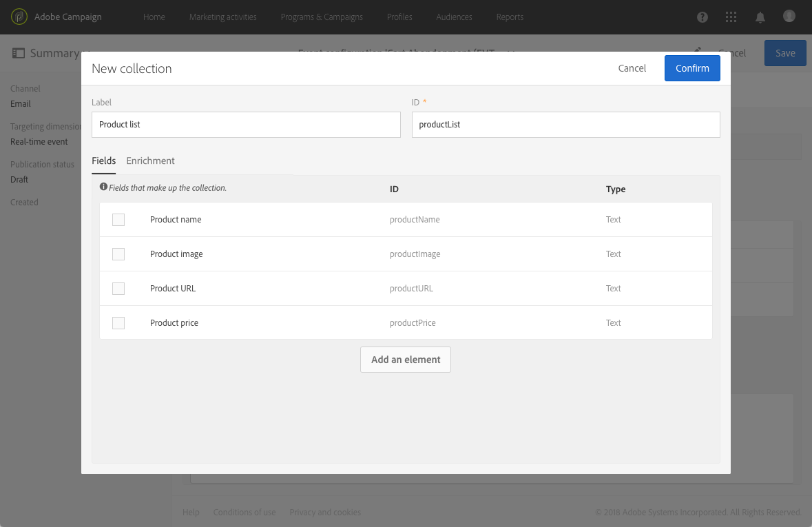This screenshot has height=527, width=812.
Task: Go to the Audiences menu
Action: click(455, 17)
